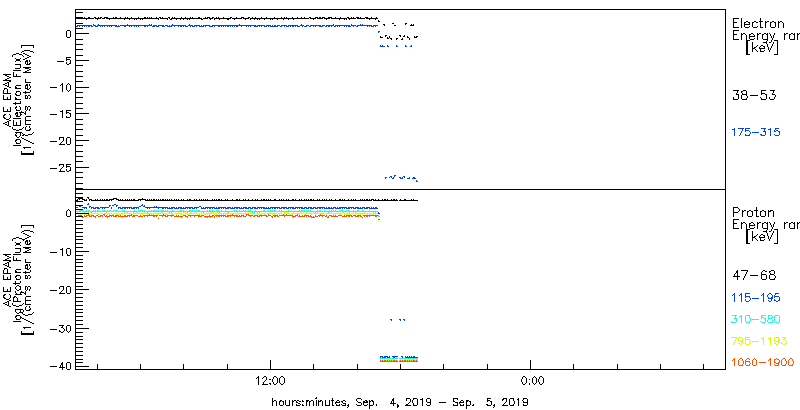The image size is (800, 410).
Task: Click the -10 tick on proton axis
Action: point(59,251)
